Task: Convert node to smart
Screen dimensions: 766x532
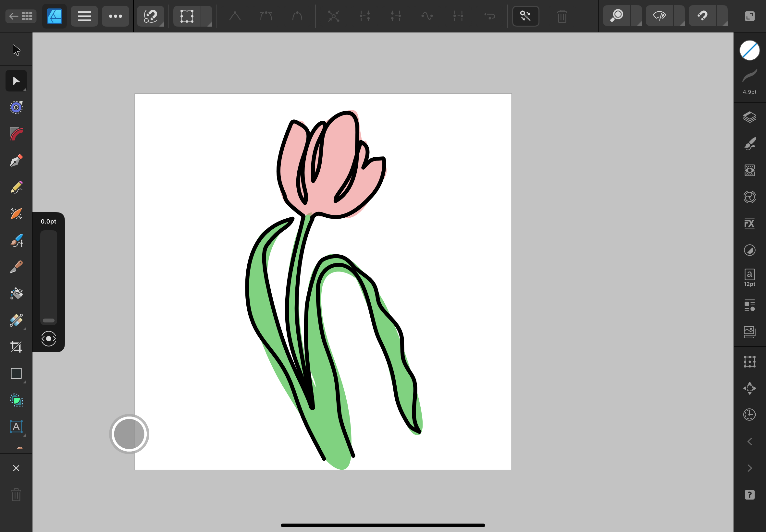Action: (x=297, y=16)
